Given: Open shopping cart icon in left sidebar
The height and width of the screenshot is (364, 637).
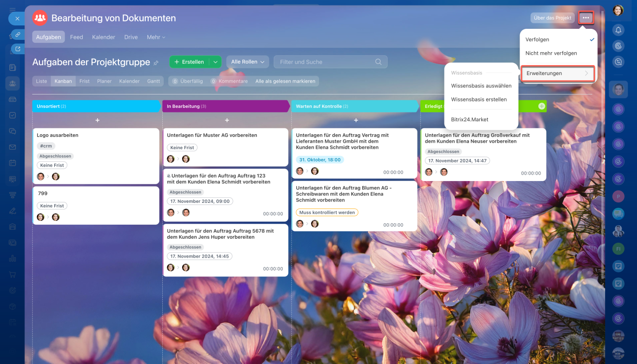Looking at the screenshot, I should pyautogui.click(x=12, y=274).
